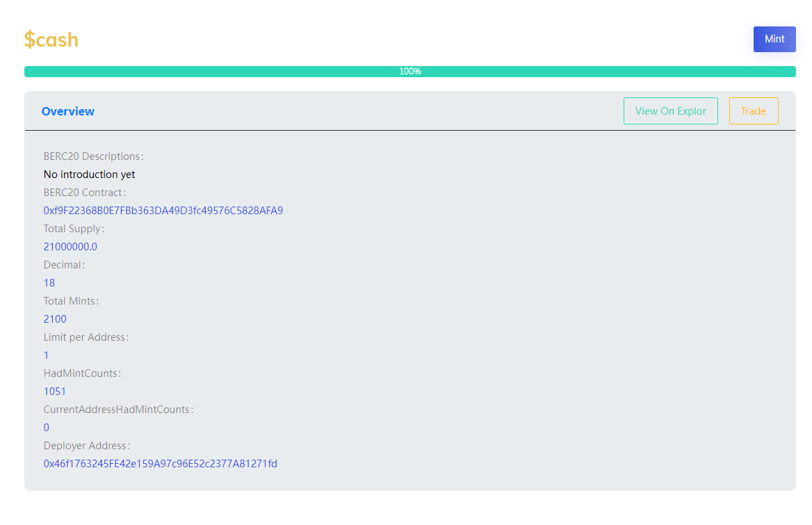812x525 pixels.
Task: Open deployer address 0x46f1763245FE42e...
Action: 161,464
